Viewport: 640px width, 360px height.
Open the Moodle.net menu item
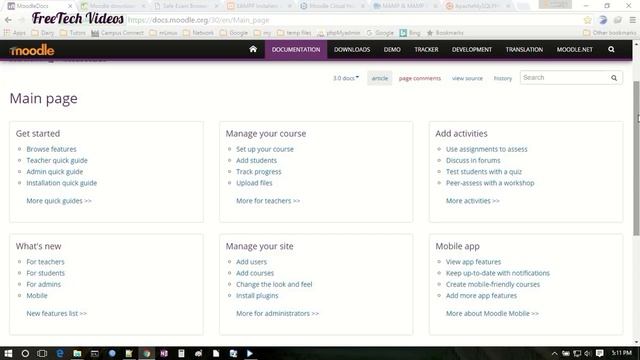pos(574,49)
